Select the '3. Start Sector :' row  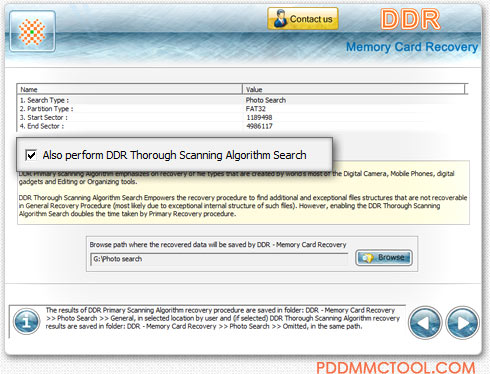242,117
